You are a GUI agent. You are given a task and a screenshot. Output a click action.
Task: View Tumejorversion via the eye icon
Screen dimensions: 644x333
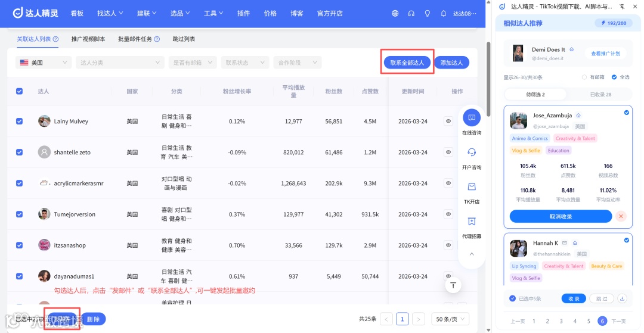point(448,214)
